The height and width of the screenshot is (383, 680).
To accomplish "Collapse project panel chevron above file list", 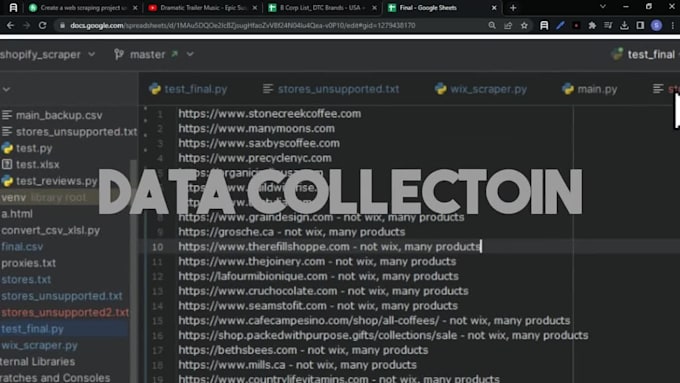I will 6,89.
